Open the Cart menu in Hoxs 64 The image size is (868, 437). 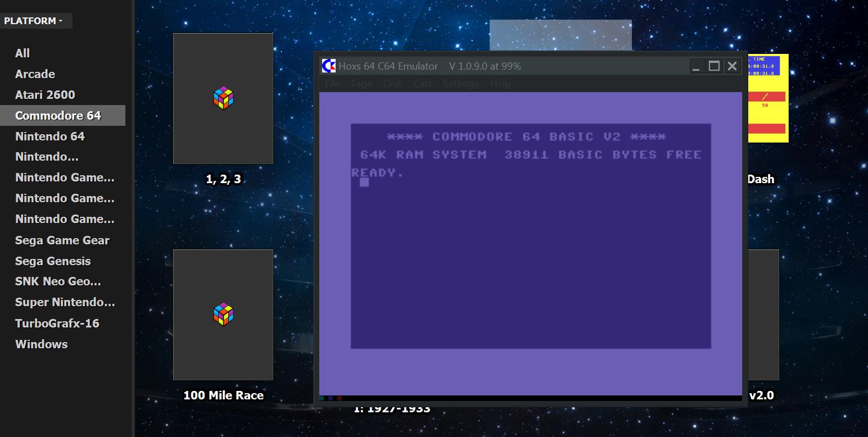422,84
